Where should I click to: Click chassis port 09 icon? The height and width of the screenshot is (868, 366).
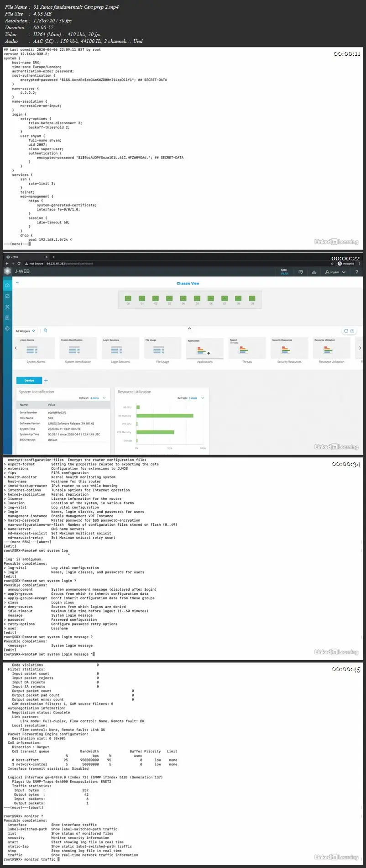[x=252, y=298]
